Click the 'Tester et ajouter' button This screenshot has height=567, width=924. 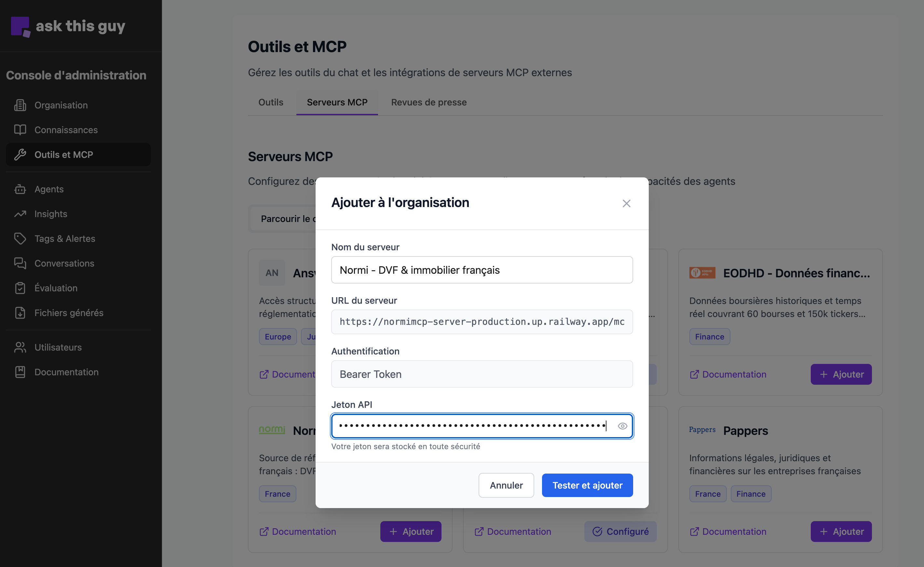tap(587, 485)
